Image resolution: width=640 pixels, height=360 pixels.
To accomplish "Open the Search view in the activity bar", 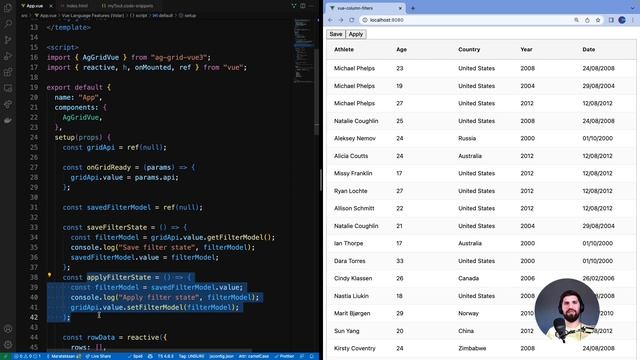I will tap(8, 24).
